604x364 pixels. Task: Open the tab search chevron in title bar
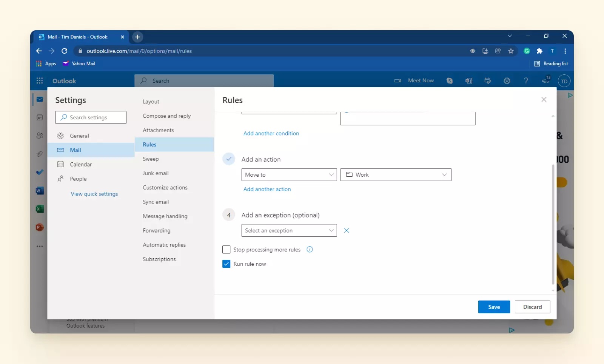pos(510,36)
